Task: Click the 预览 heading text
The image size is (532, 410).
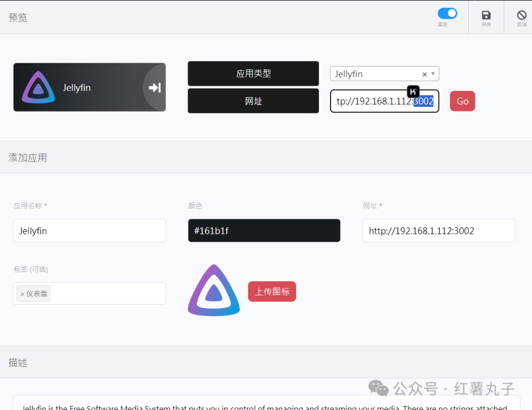Action: (x=18, y=17)
